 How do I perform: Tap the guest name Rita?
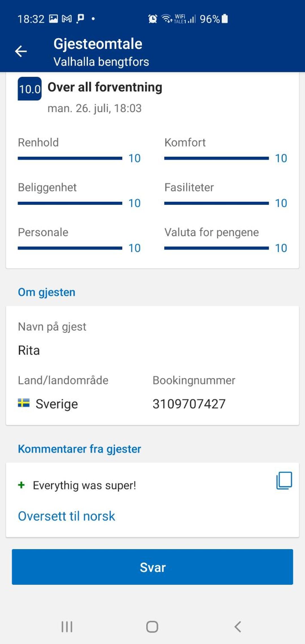29,350
